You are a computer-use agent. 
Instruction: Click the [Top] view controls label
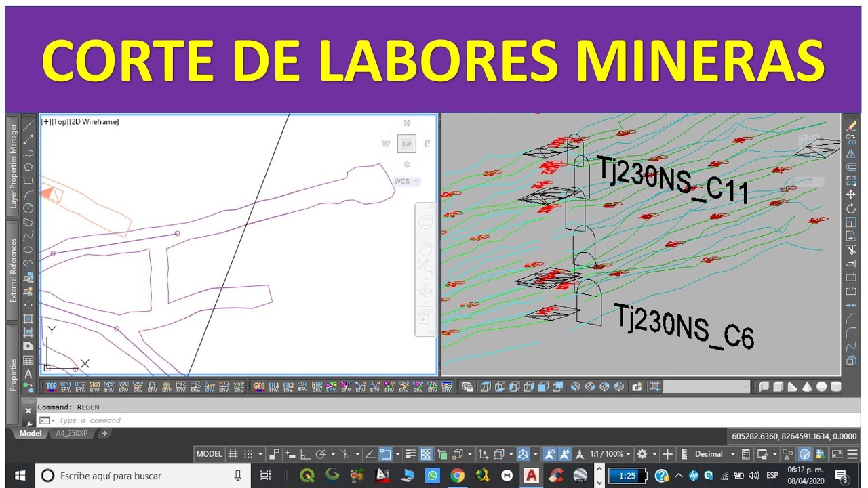(x=60, y=122)
